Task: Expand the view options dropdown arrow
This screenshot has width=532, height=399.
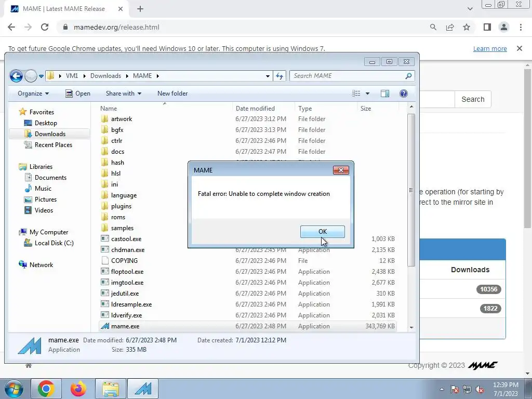Action: click(x=367, y=94)
